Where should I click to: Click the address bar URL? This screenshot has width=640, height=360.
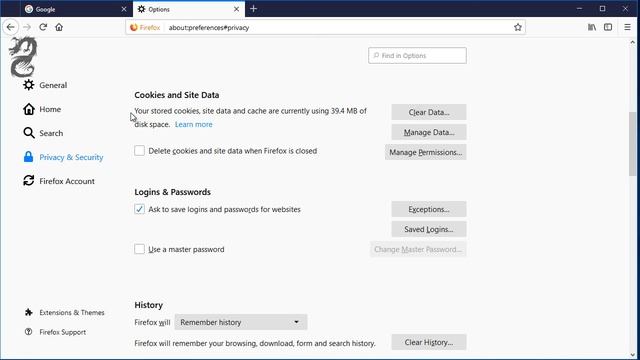tap(209, 28)
